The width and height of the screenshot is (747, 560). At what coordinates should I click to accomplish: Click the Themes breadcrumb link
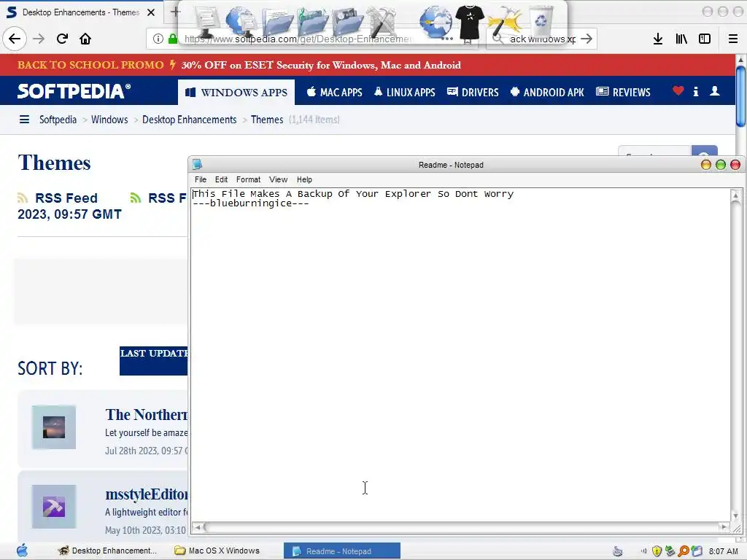[267, 120]
